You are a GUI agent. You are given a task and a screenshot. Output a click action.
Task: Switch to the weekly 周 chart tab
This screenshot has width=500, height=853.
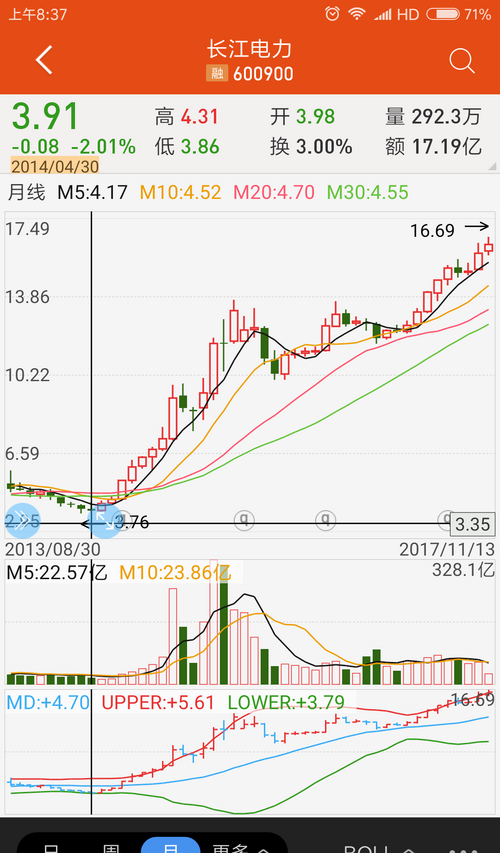coord(111,848)
